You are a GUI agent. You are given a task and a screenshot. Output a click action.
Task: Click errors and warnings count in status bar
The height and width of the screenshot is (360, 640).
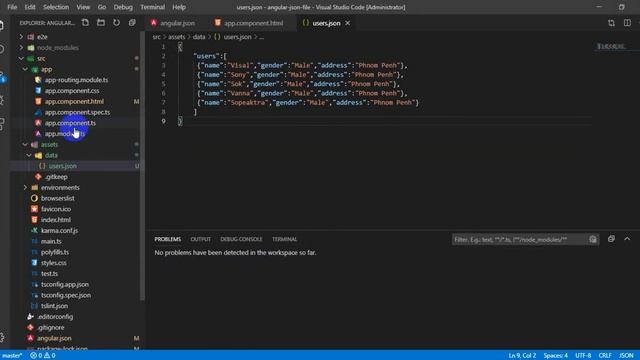tap(42, 356)
